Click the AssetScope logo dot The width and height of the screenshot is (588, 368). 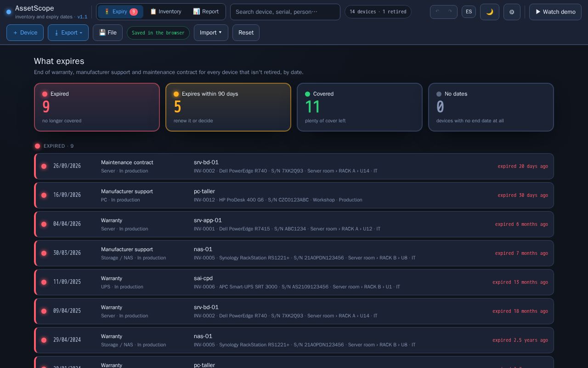click(9, 12)
